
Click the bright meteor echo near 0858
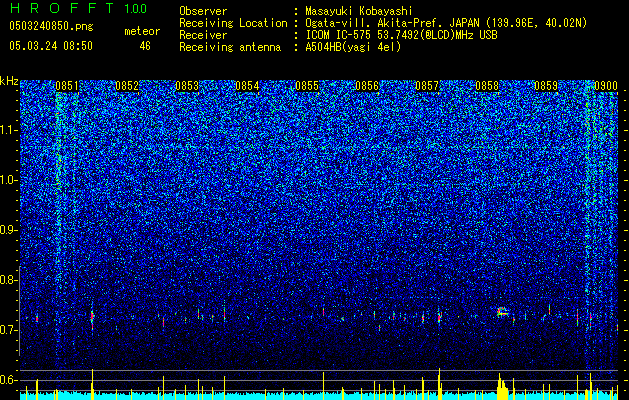[502, 312]
